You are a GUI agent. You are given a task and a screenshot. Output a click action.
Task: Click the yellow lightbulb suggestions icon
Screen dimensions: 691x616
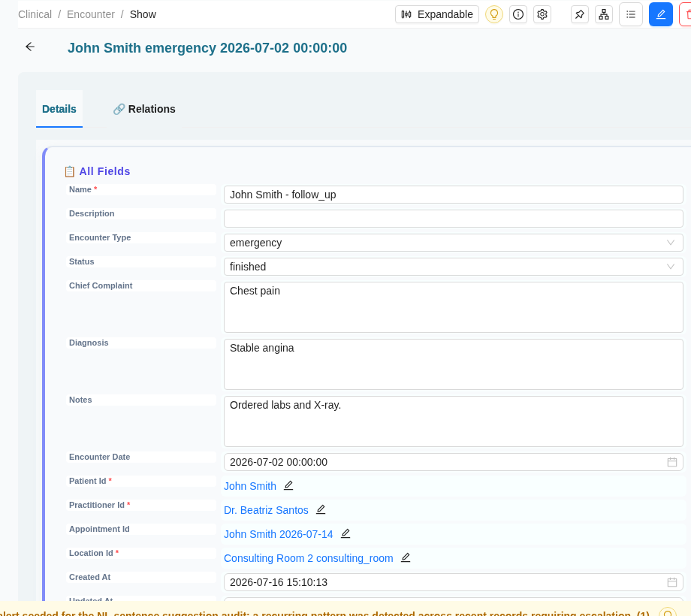(494, 14)
